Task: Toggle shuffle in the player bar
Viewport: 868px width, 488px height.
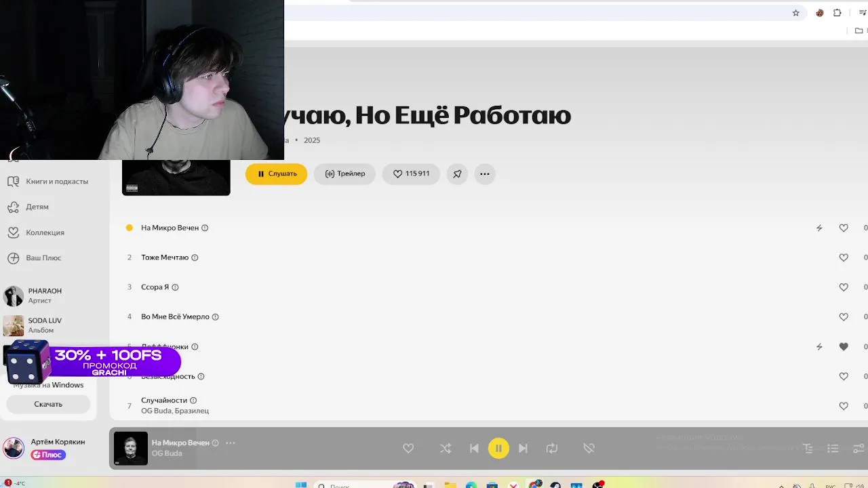Action: (446, 448)
